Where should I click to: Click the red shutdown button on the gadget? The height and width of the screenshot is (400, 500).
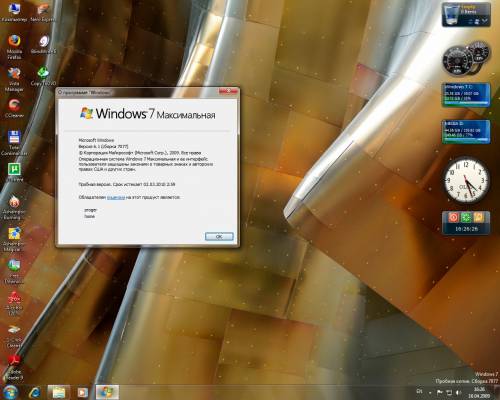(x=453, y=217)
